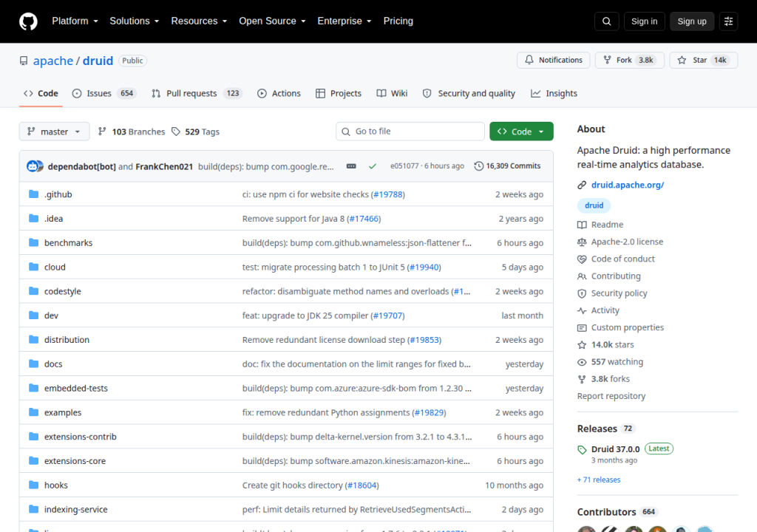This screenshot has height=532, width=757.
Task: Open pull request #17466 link
Action: pos(364,219)
